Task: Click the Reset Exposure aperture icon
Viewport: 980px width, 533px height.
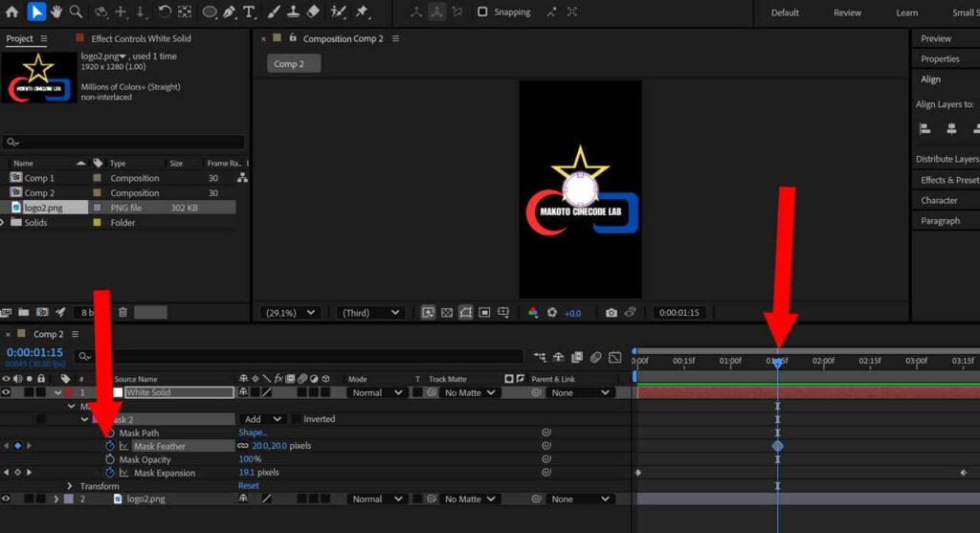Action: coord(552,312)
